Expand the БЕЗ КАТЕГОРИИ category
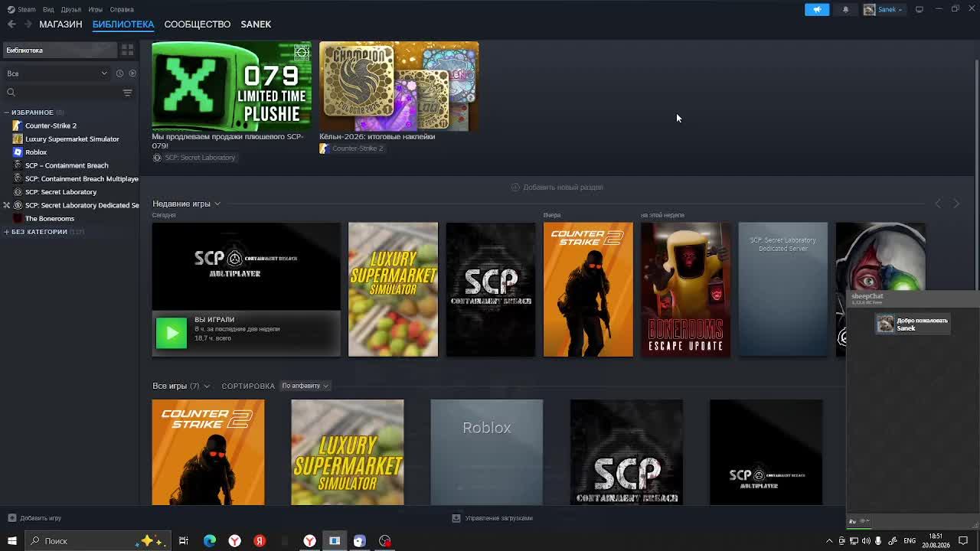 click(x=6, y=232)
